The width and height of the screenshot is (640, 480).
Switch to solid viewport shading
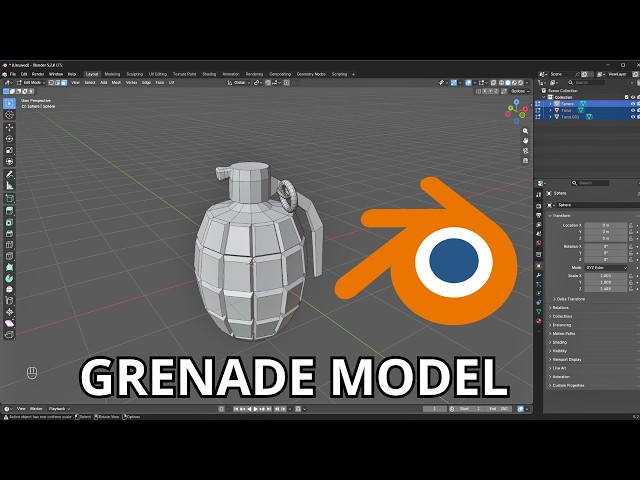tap(508, 82)
